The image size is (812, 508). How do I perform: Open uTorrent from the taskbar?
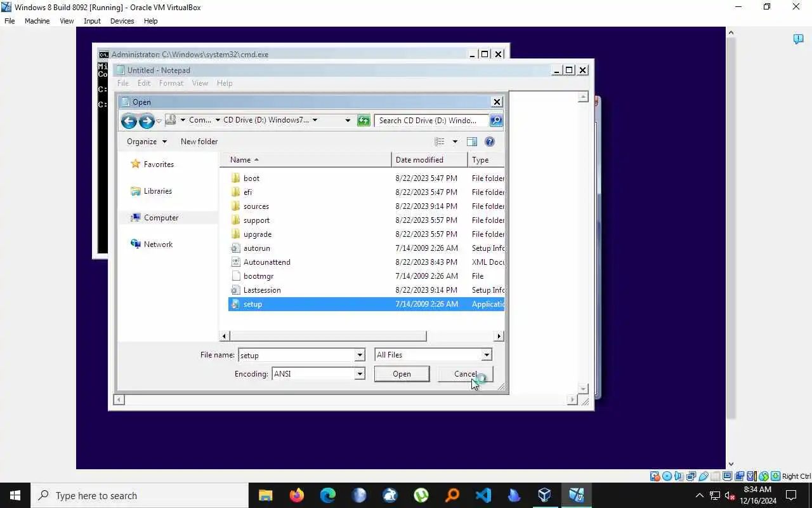(421, 495)
